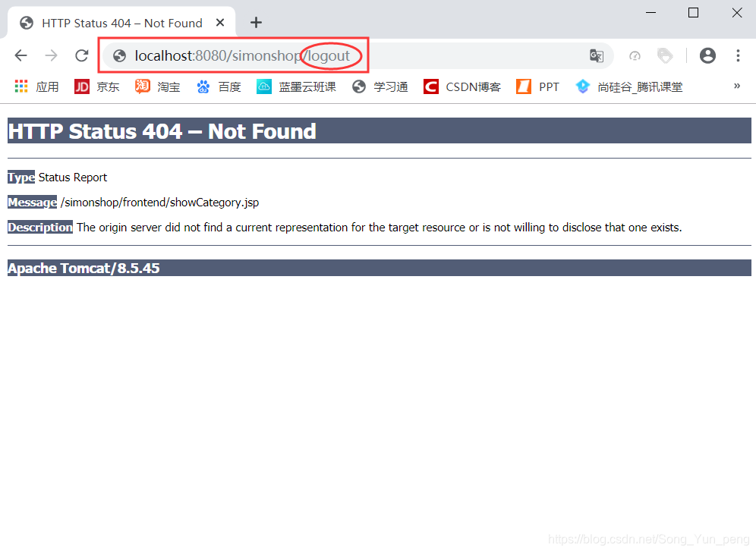Click the forward navigation arrow
The image size is (756, 553).
click(51, 56)
